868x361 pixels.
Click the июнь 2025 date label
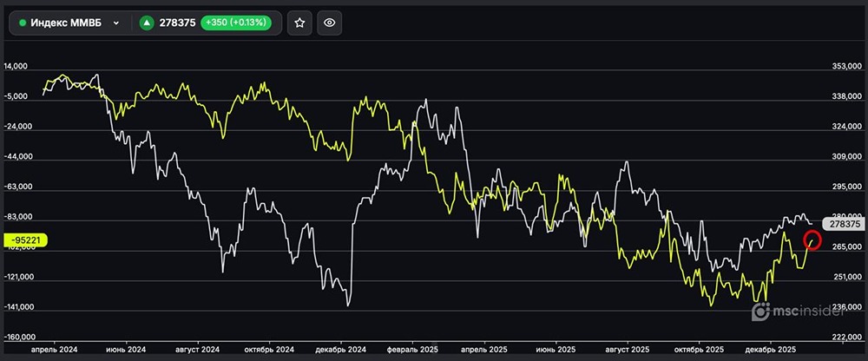click(x=556, y=351)
